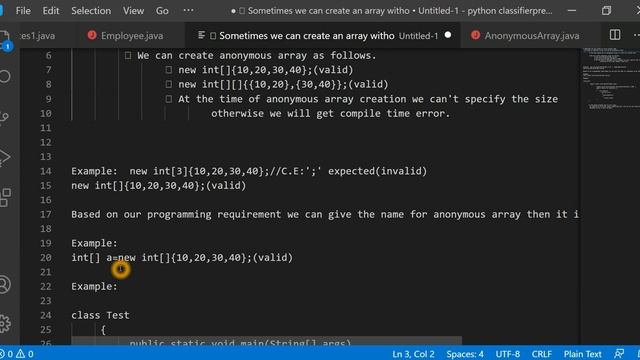Open the Extensions view
Viewport: 640px width, 360px height.
(5, 198)
